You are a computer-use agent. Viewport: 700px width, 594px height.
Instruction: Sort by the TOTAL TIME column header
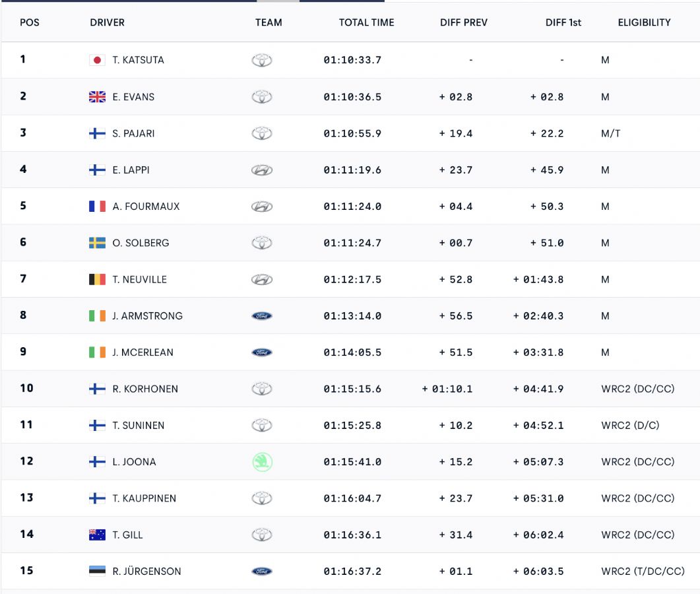click(x=367, y=22)
